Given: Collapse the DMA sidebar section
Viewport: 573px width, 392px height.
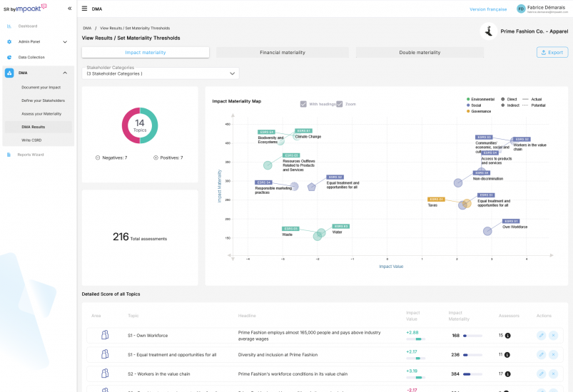Looking at the screenshot, I should tap(65, 73).
